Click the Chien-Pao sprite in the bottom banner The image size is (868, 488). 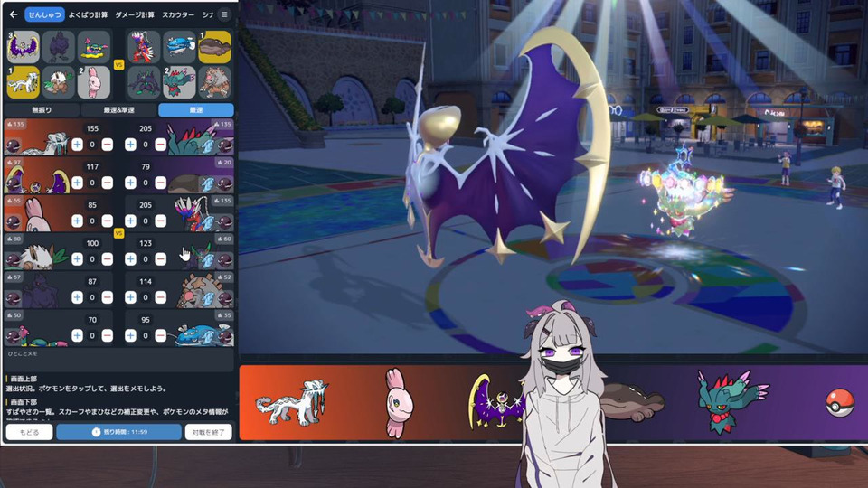292,403
